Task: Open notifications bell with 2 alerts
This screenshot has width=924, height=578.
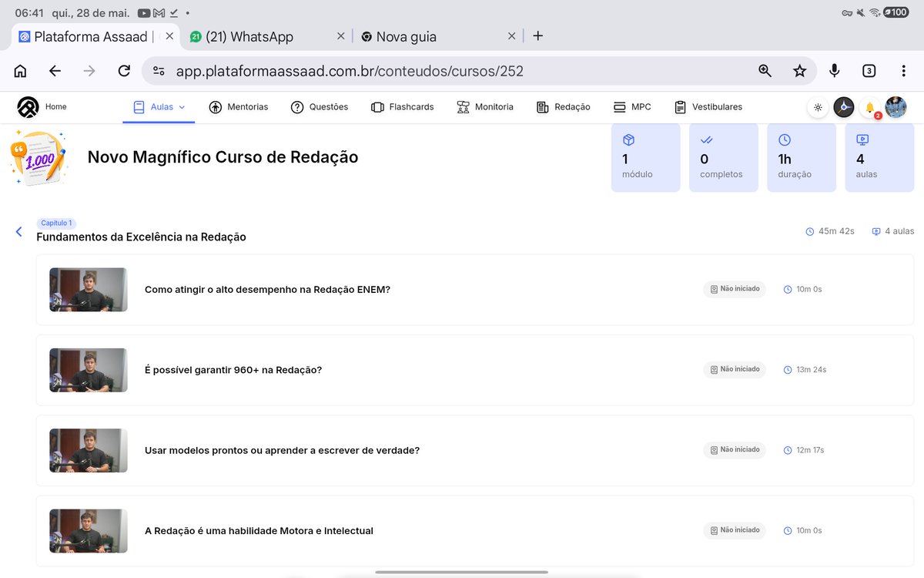Action: (x=870, y=108)
